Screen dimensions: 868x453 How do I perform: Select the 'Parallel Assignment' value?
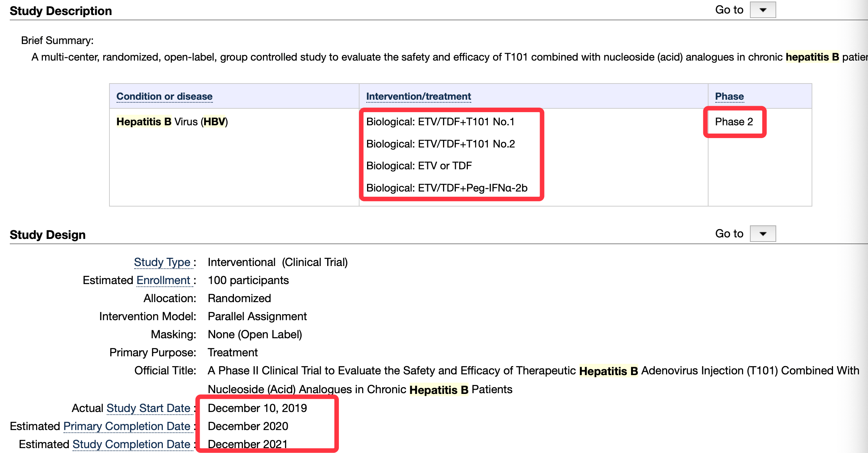tap(257, 316)
